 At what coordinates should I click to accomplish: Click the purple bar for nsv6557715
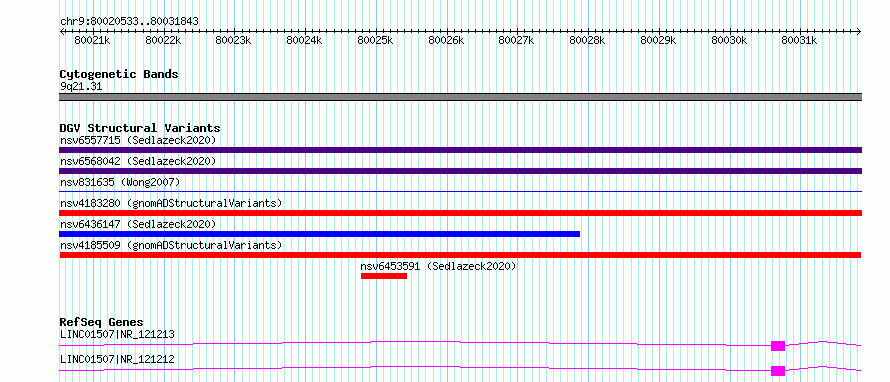(x=460, y=150)
